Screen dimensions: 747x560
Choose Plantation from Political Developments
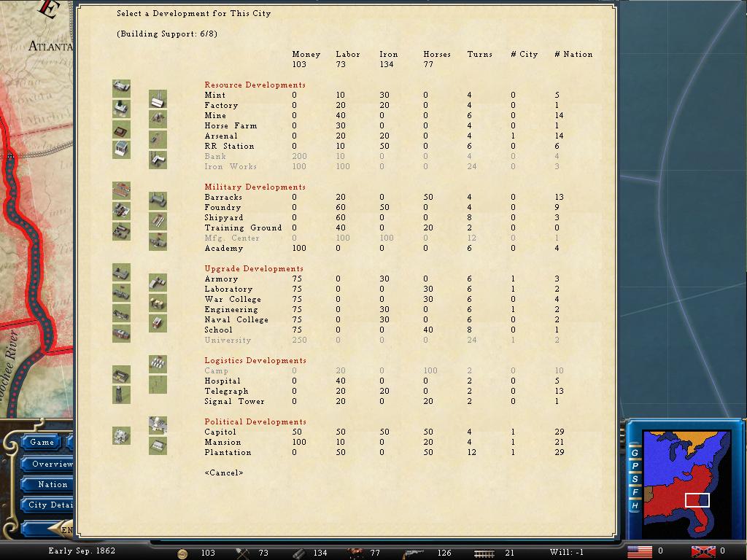click(228, 452)
